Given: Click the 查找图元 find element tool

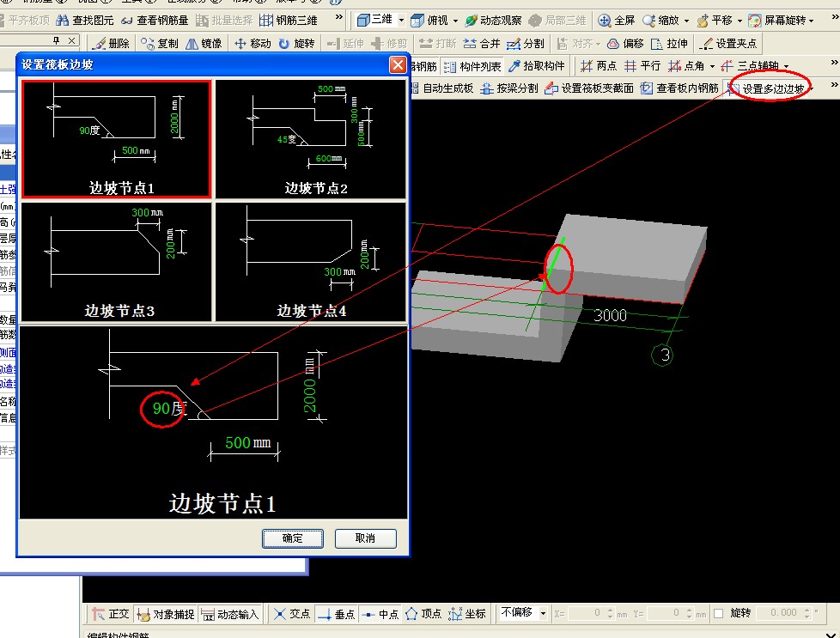Looking at the screenshot, I should point(85,21).
